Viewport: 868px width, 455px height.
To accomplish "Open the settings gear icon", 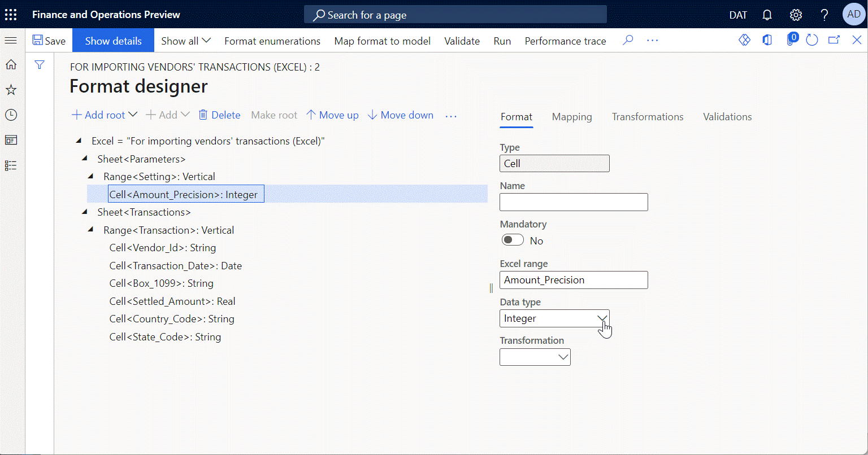I will [x=796, y=15].
